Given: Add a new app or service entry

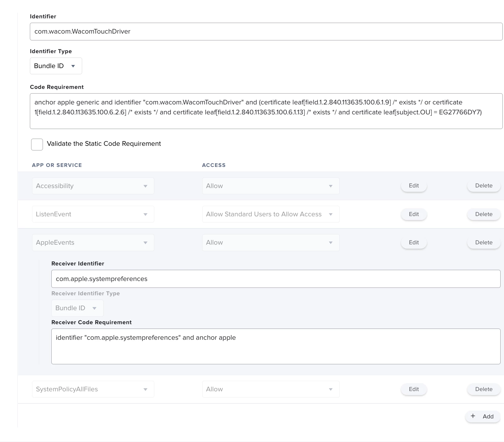Looking at the screenshot, I should pos(483,417).
